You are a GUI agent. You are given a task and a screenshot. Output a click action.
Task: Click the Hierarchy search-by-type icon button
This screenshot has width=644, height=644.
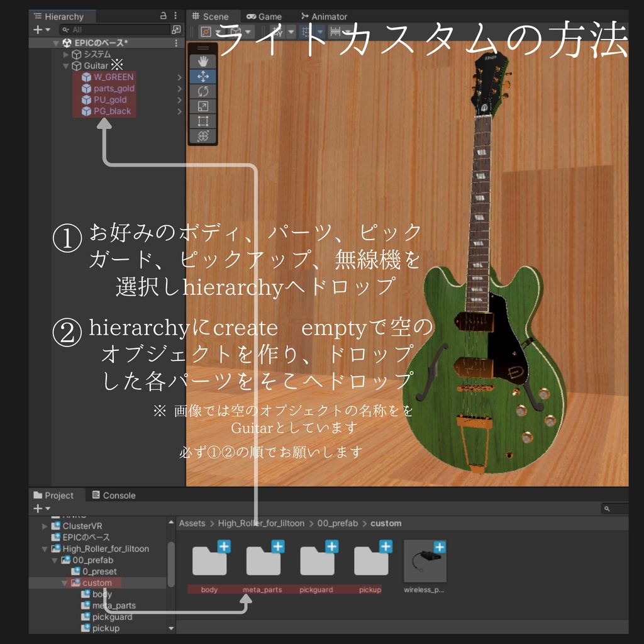click(176, 30)
